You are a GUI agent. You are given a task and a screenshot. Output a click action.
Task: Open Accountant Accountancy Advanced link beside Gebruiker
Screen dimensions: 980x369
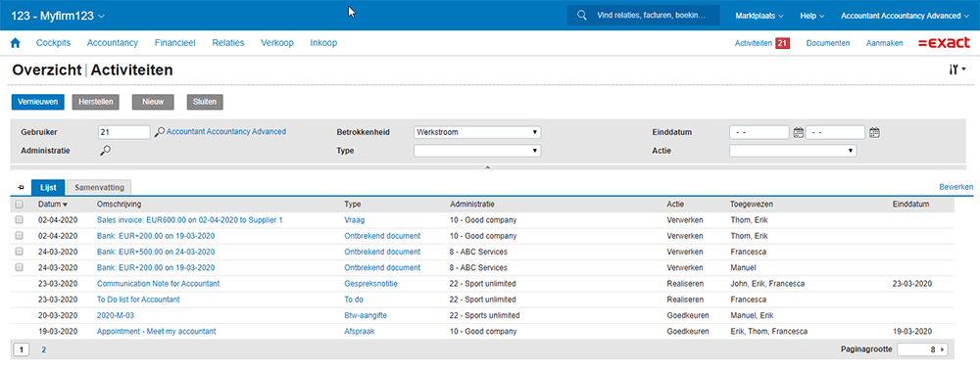[226, 132]
